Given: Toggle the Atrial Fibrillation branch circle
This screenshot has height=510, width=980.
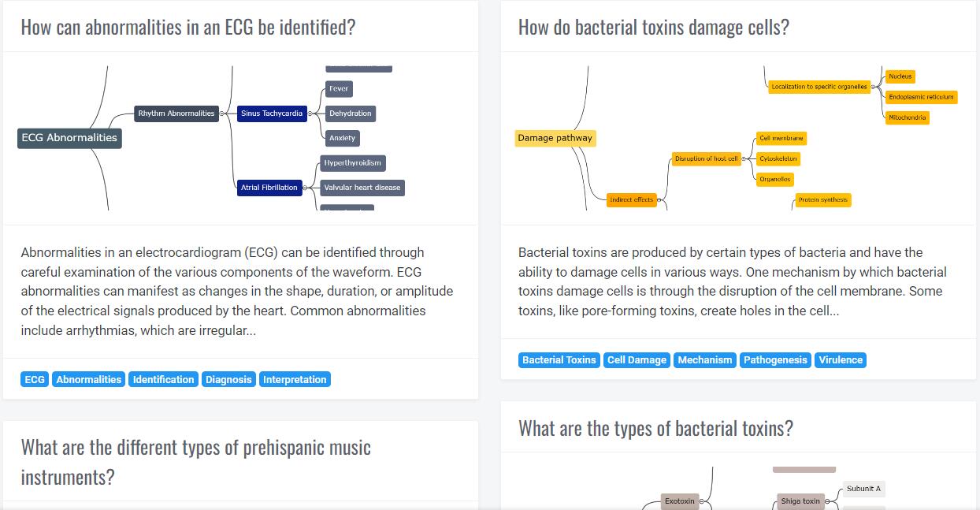Looking at the screenshot, I should pos(305,188).
